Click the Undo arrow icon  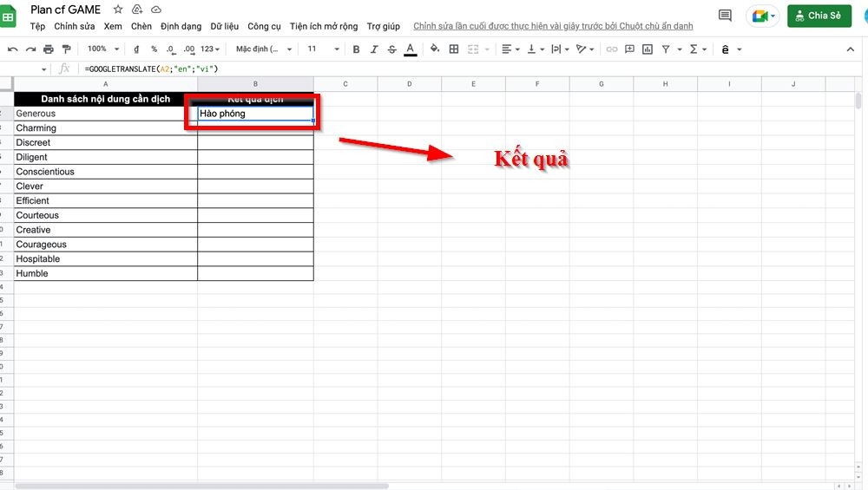coord(12,49)
